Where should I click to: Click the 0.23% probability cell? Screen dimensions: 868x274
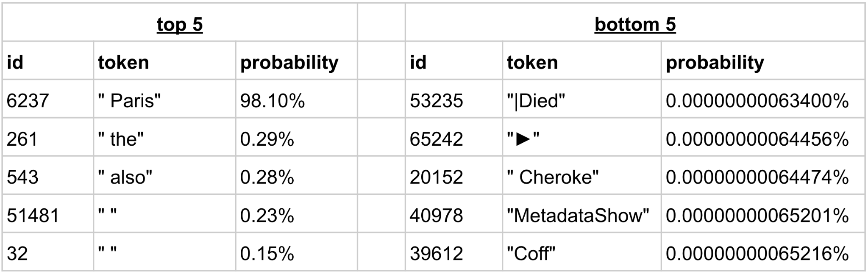click(267, 215)
